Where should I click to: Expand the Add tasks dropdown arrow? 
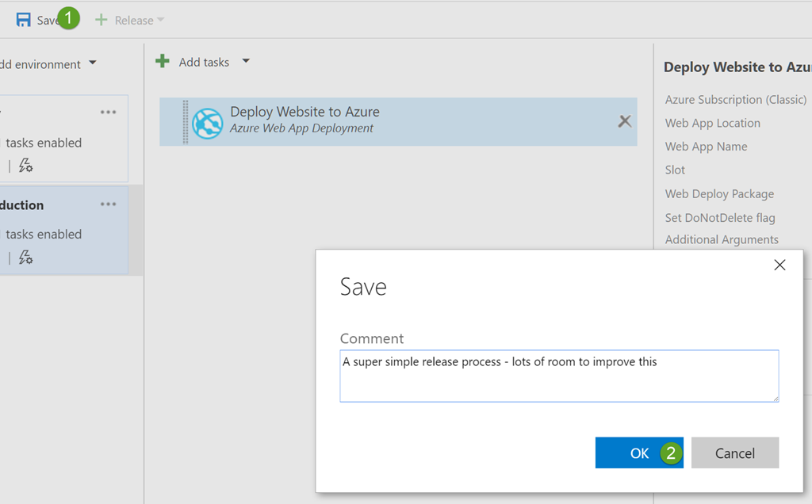click(246, 61)
